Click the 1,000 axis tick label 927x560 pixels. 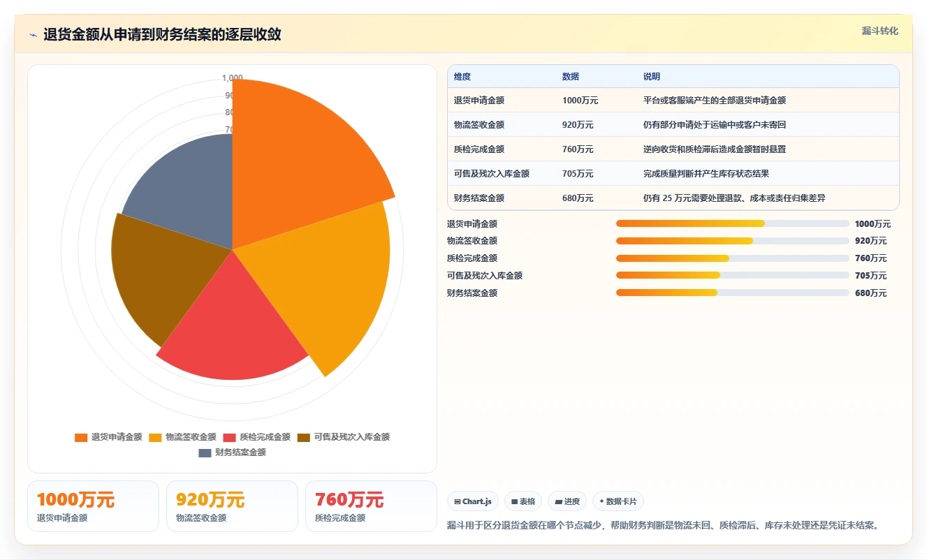(233, 78)
